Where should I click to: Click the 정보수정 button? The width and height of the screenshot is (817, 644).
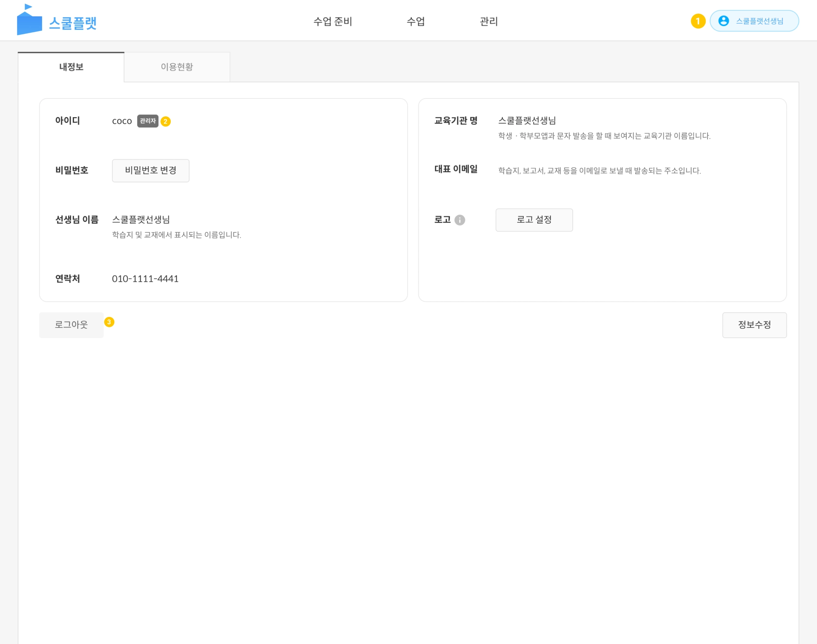[x=754, y=325]
